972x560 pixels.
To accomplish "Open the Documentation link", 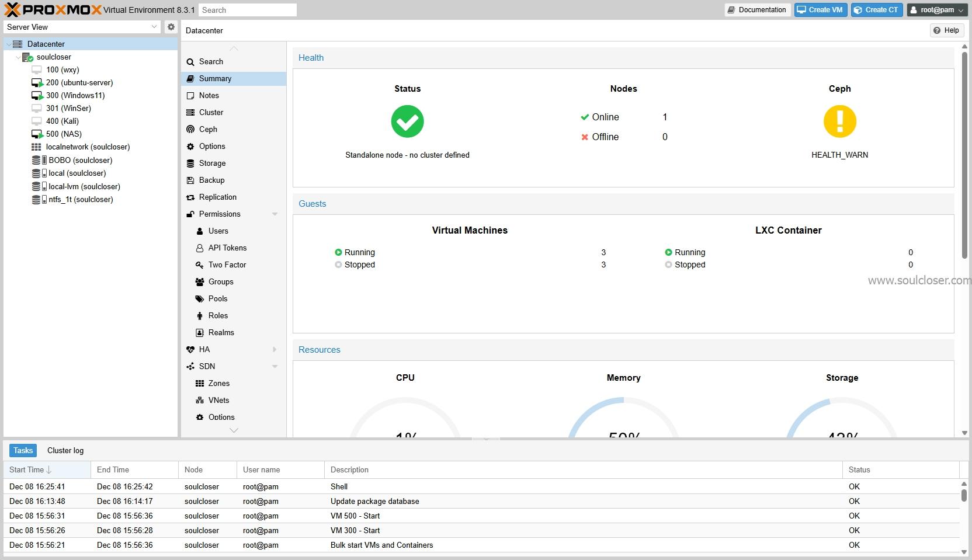I will tap(757, 10).
